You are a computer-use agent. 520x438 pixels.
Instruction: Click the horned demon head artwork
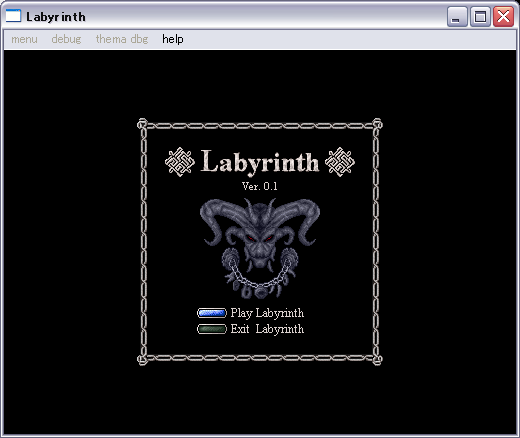pyautogui.click(x=259, y=248)
